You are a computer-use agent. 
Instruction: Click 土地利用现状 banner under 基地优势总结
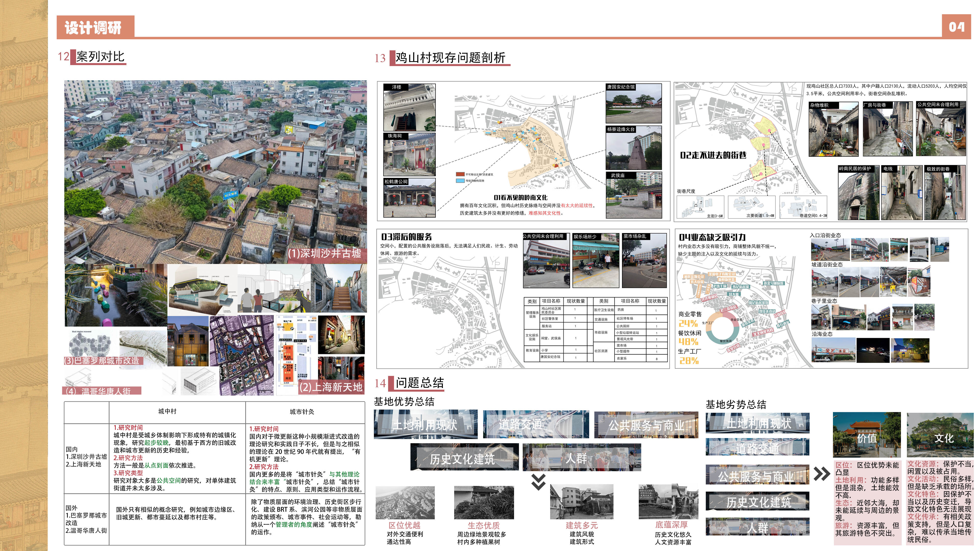[x=425, y=424]
